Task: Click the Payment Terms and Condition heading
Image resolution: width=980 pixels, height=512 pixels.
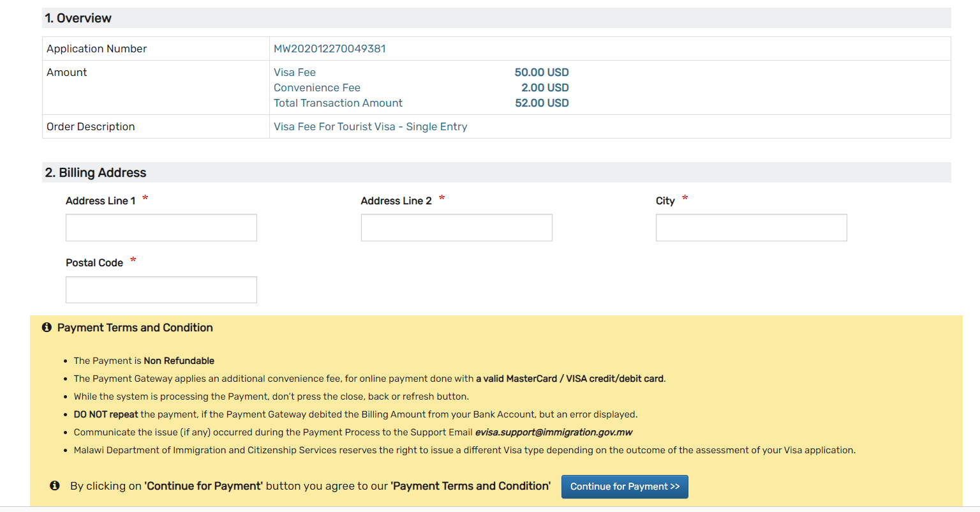Action: (135, 328)
